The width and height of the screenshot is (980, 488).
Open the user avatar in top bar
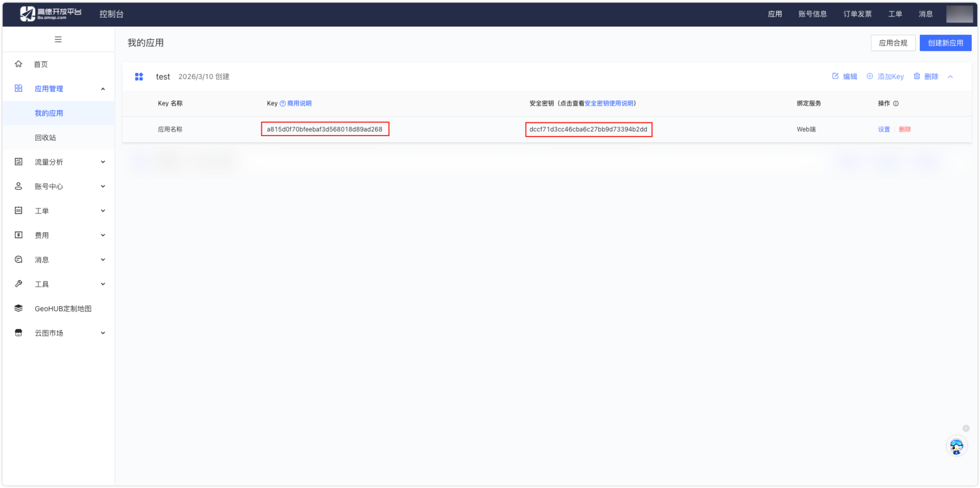[959, 14]
